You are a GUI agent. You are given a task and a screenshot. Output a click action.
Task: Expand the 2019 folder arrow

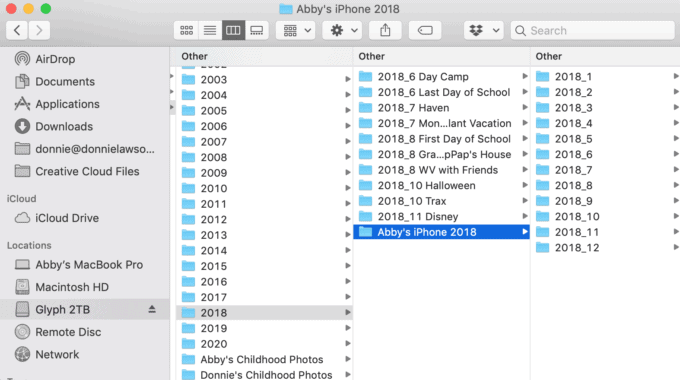pyautogui.click(x=348, y=328)
